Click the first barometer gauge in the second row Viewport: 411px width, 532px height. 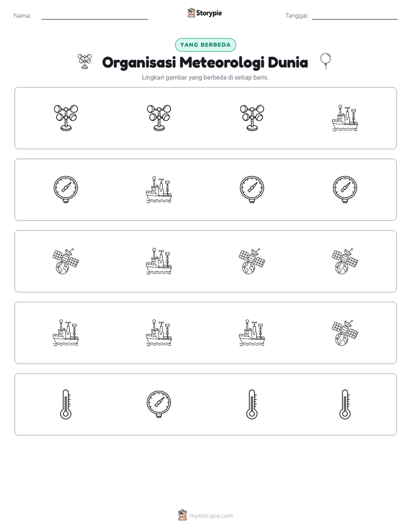click(x=66, y=189)
